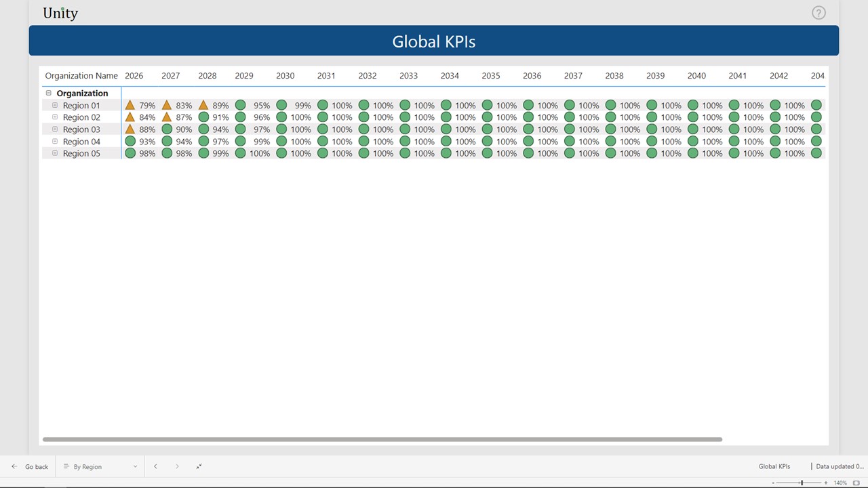Click the green circle beside 90%
The image size is (868, 488).
point(167,129)
